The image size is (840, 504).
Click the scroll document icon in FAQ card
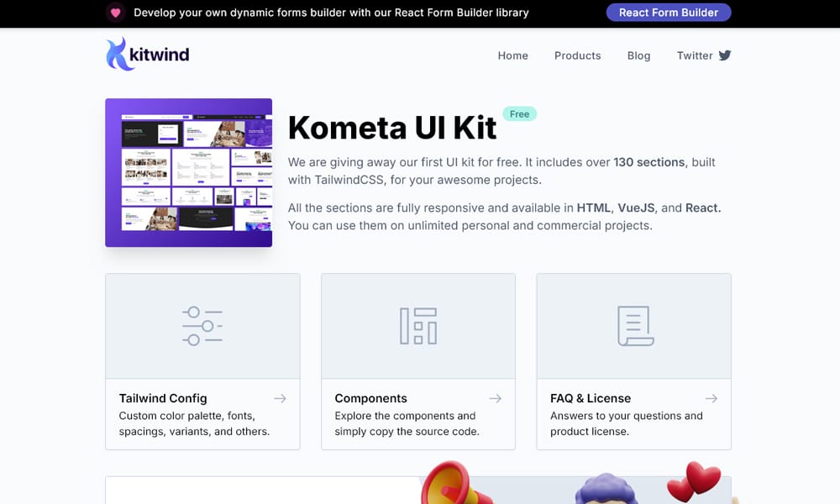635,326
